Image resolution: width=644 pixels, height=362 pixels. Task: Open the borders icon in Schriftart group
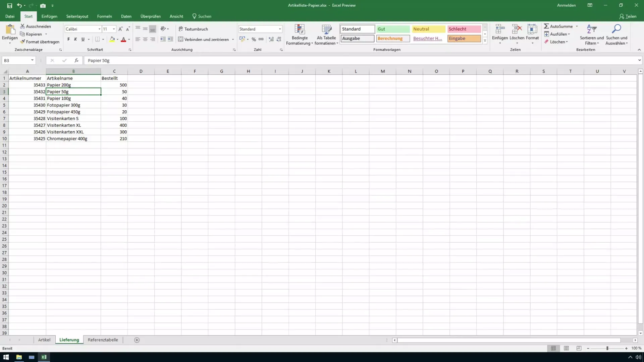tap(97, 39)
